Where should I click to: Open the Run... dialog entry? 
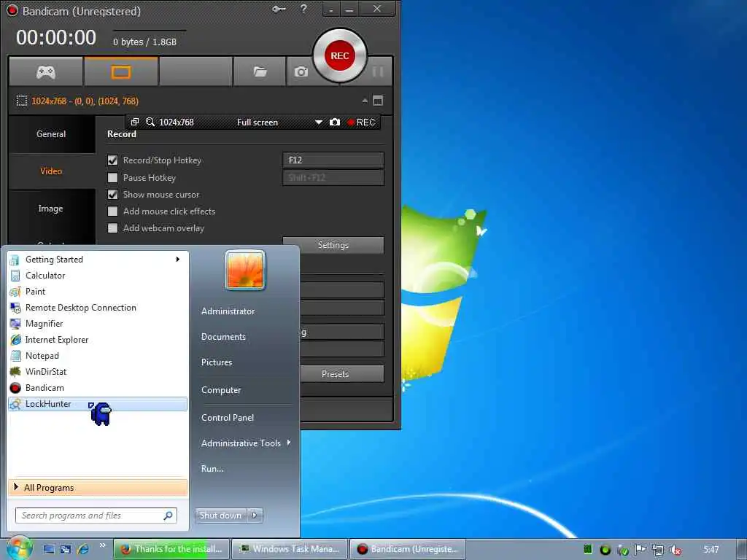pyautogui.click(x=212, y=469)
